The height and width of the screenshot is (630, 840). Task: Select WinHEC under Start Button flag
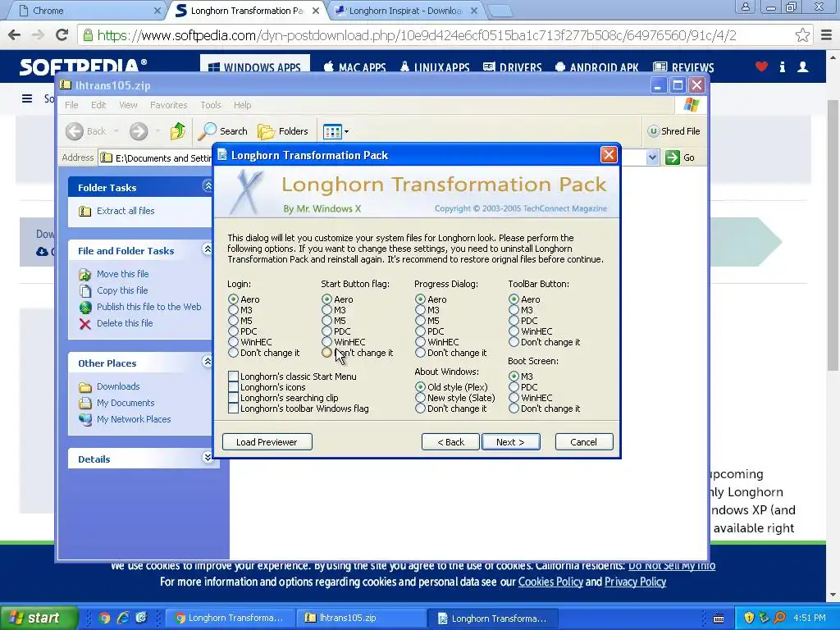coord(326,342)
